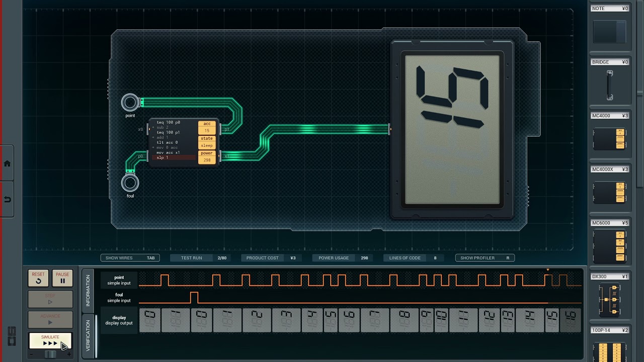Screen dimensions: 644x362
Task: Adjust the simulation speed slider handle
Action: click(x=50, y=354)
